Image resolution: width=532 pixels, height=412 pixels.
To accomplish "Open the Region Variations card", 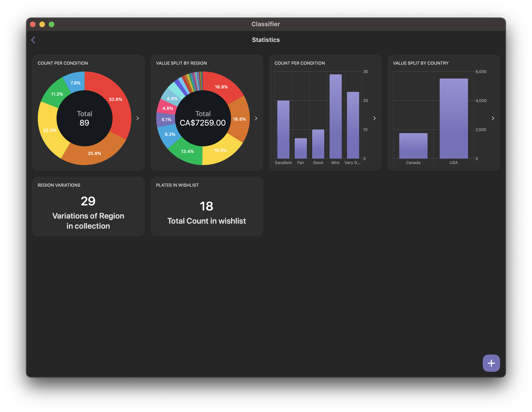I will (88, 207).
